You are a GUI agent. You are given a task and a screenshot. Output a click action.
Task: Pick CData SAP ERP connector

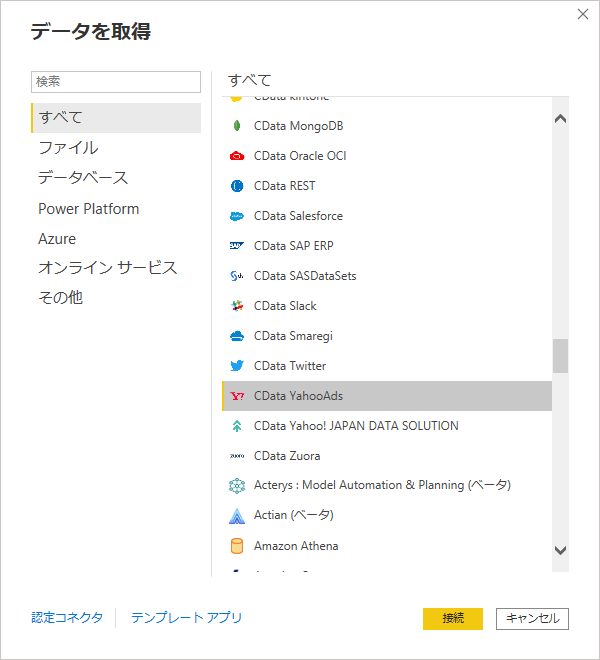point(387,246)
